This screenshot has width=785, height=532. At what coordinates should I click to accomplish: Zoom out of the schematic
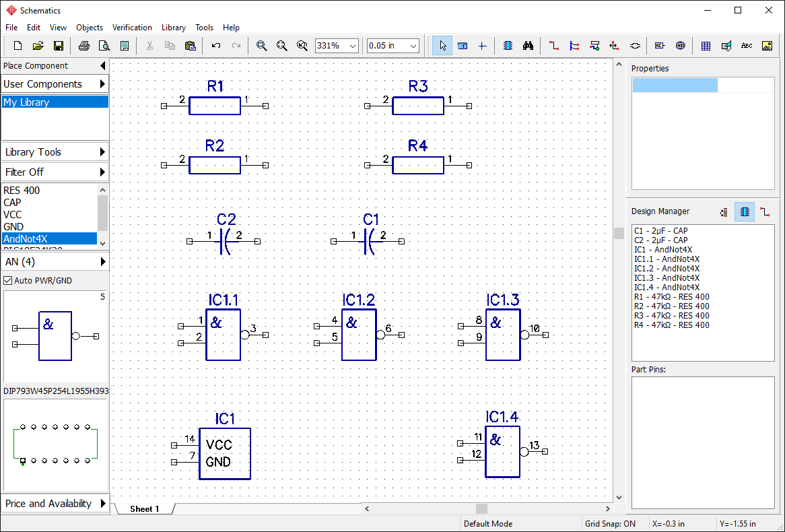(282, 46)
